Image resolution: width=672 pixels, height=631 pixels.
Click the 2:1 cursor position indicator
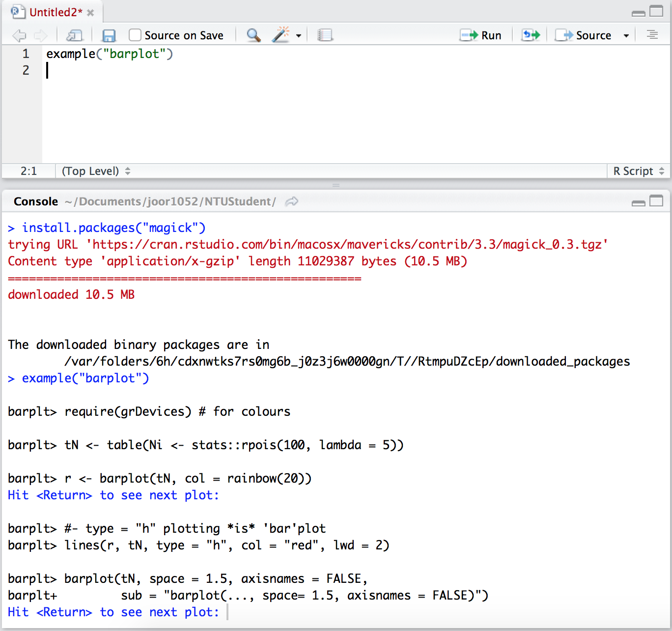28,171
